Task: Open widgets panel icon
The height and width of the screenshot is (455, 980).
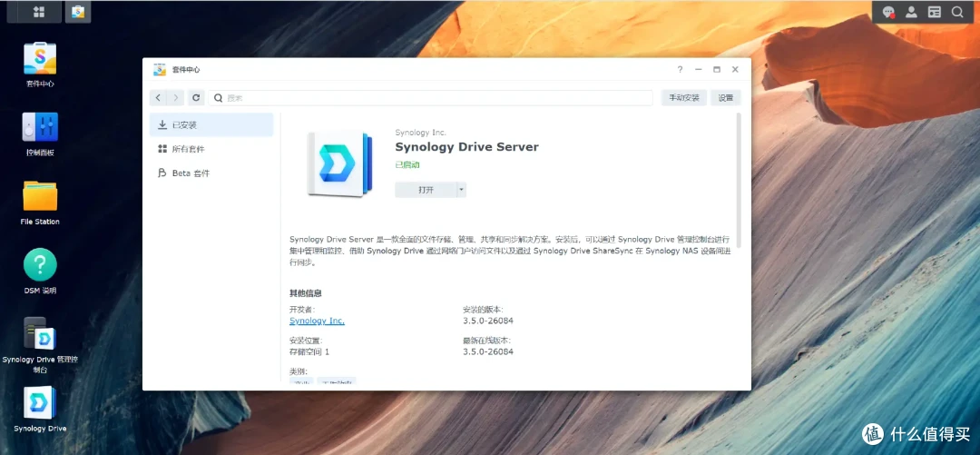Action: coord(935,12)
